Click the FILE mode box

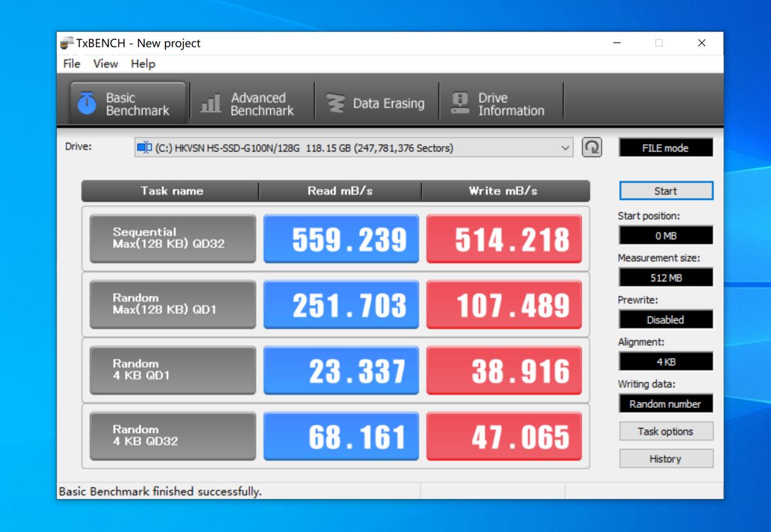point(666,148)
